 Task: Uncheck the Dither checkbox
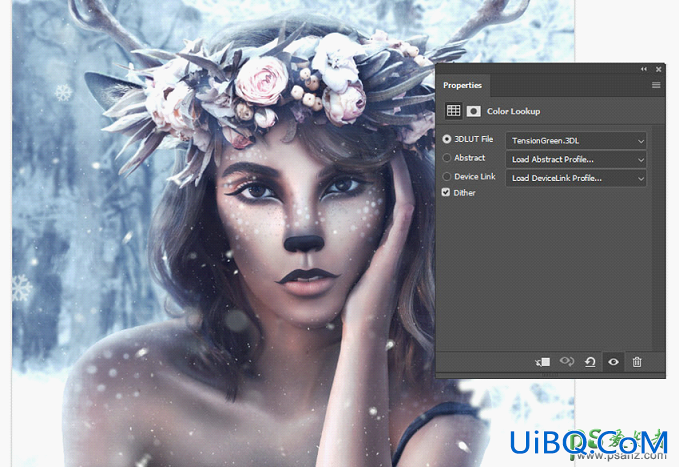(446, 192)
